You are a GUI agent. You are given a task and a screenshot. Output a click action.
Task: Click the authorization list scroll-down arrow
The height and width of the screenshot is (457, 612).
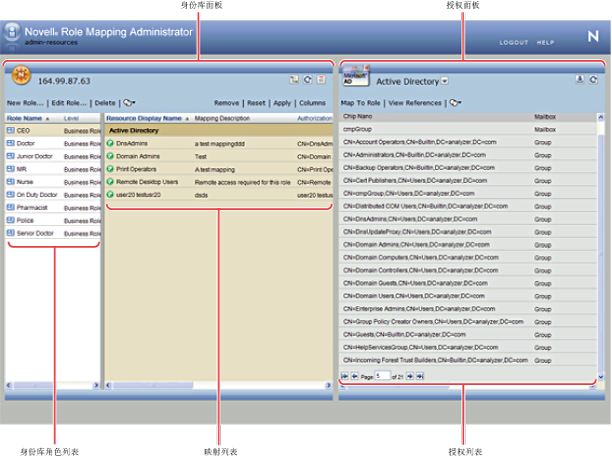click(x=601, y=377)
